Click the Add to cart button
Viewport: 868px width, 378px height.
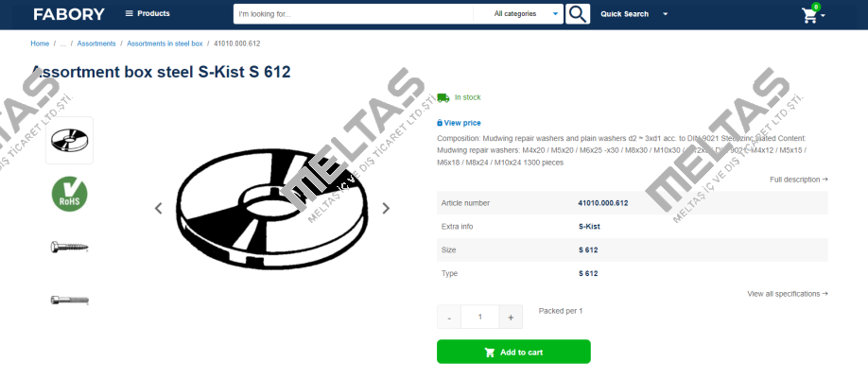(x=513, y=352)
